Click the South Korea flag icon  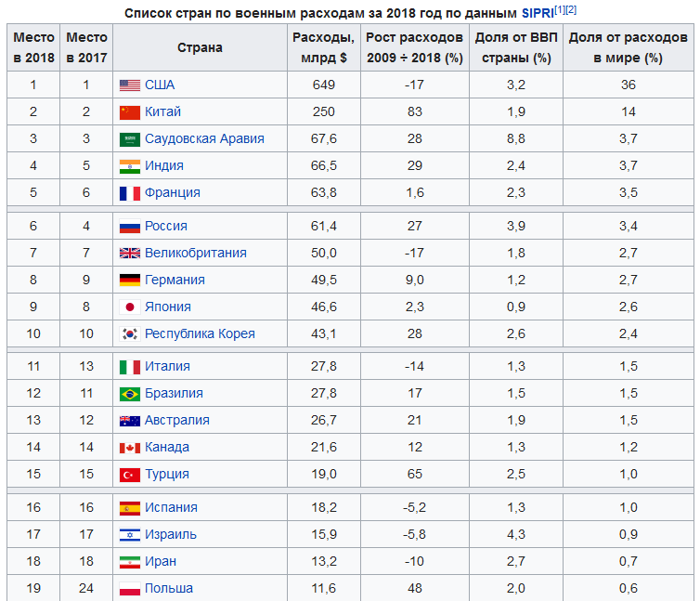click(x=130, y=333)
